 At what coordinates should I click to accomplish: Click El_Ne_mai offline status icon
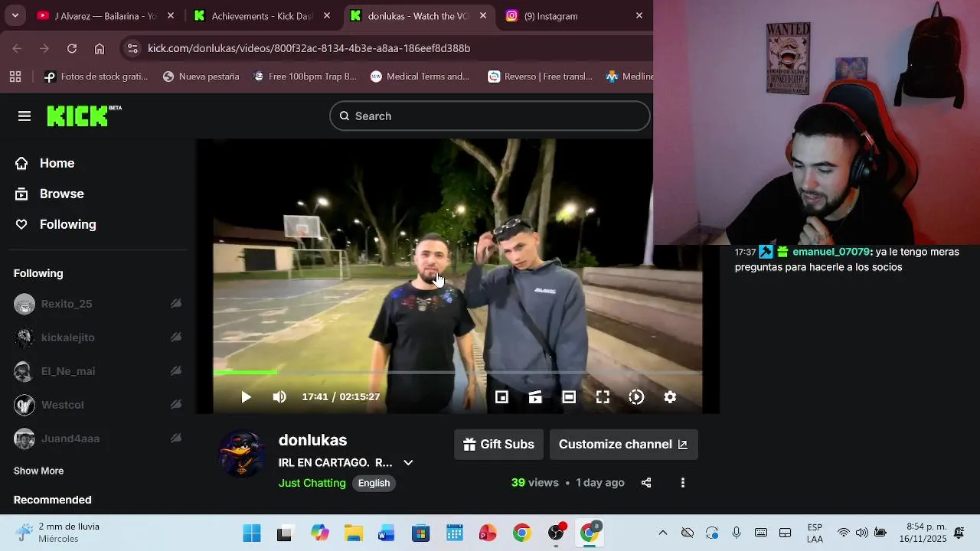[x=176, y=371]
